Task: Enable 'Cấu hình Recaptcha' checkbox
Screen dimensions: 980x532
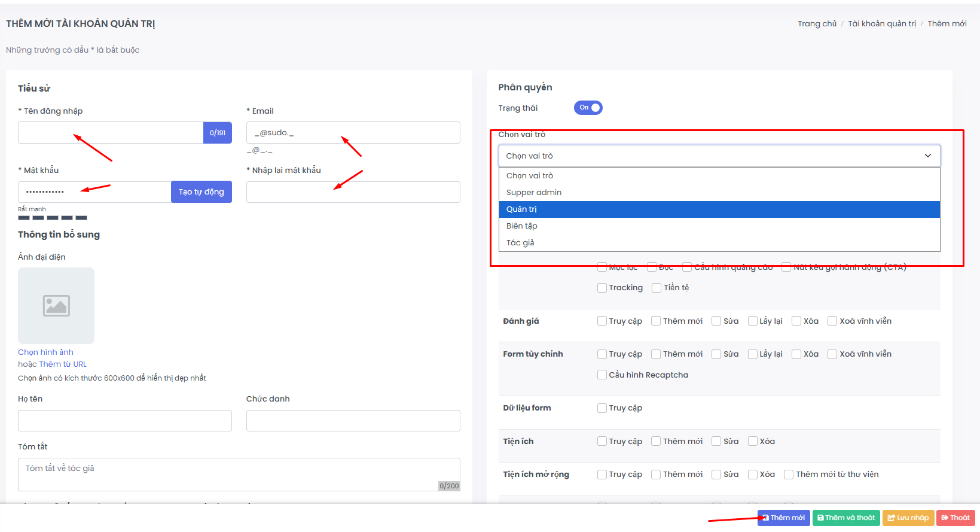Action: tap(602, 375)
